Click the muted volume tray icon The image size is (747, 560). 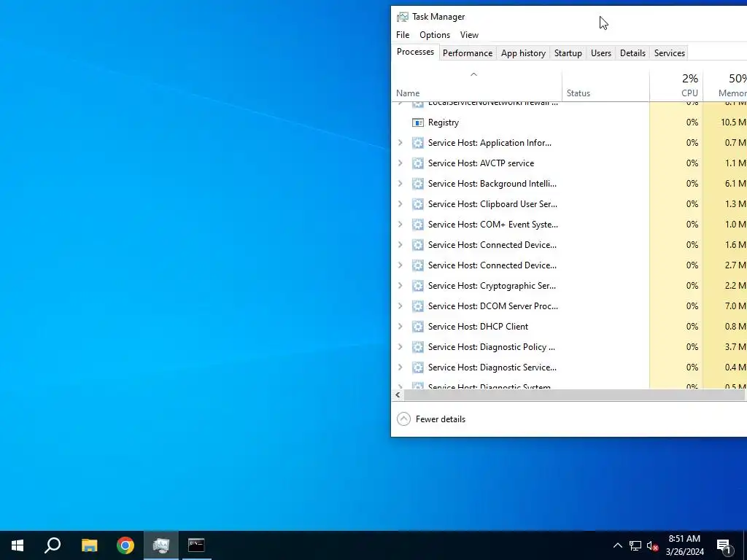(x=652, y=545)
